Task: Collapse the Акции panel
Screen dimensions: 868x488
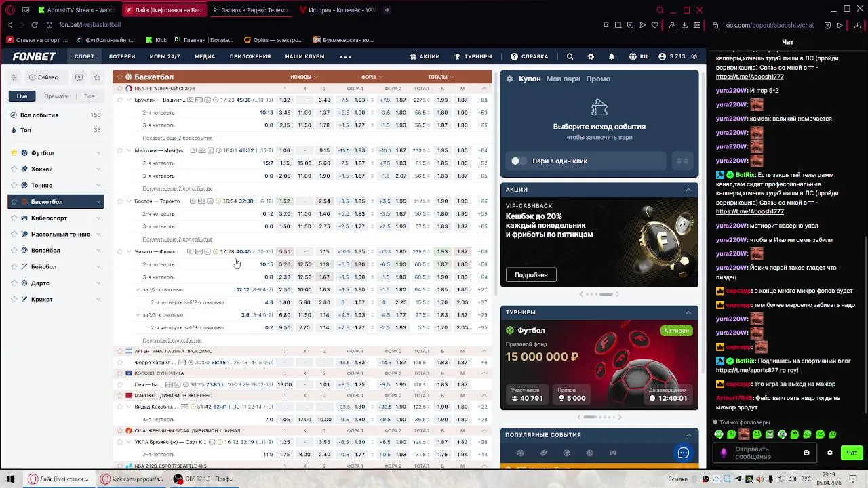Action: pos(688,190)
